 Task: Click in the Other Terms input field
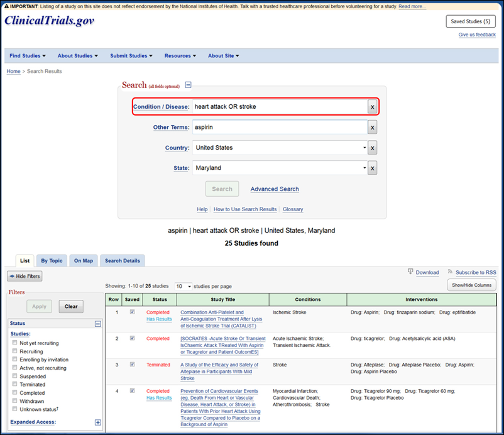[x=280, y=128]
